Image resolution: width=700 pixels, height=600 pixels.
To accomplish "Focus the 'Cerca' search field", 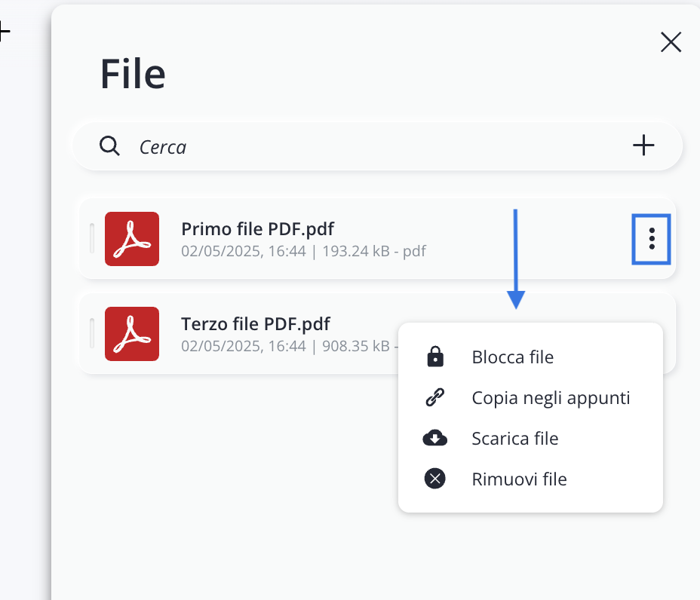I will coord(377,146).
